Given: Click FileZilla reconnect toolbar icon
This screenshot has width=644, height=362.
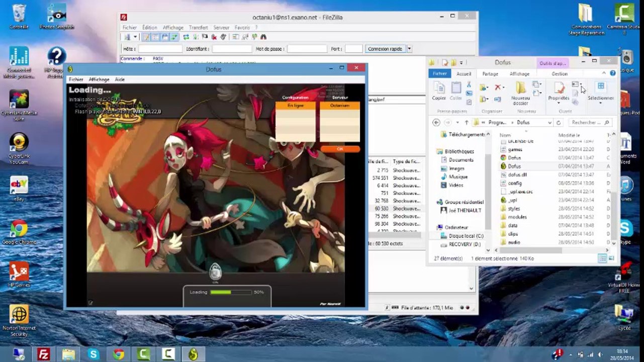Looking at the screenshot, I should 223,37.
